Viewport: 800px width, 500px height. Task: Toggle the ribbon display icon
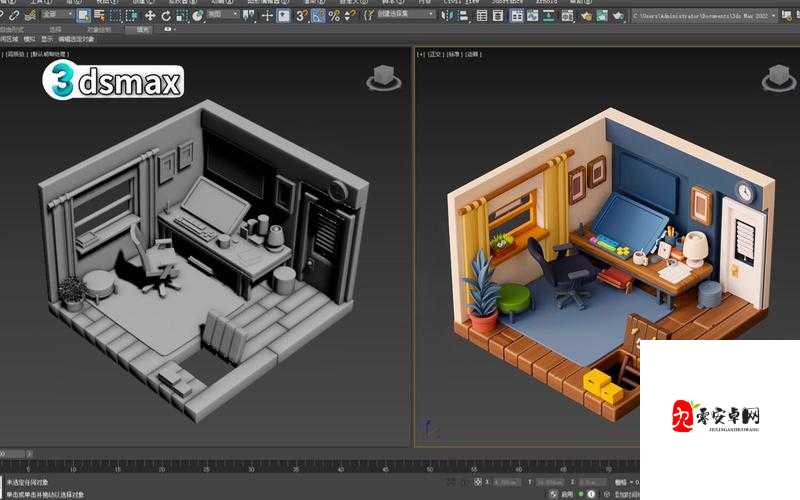pyautogui.click(x=517, y=16)
